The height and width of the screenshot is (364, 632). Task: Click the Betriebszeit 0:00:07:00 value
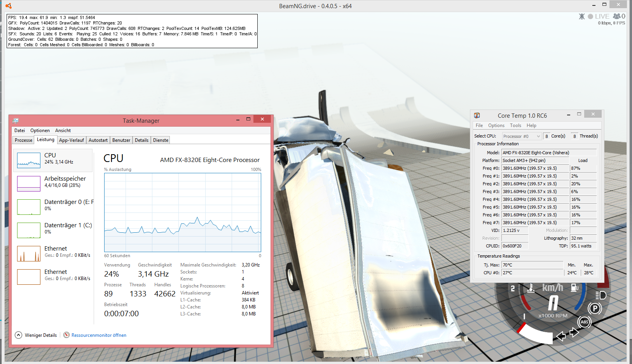121,313
